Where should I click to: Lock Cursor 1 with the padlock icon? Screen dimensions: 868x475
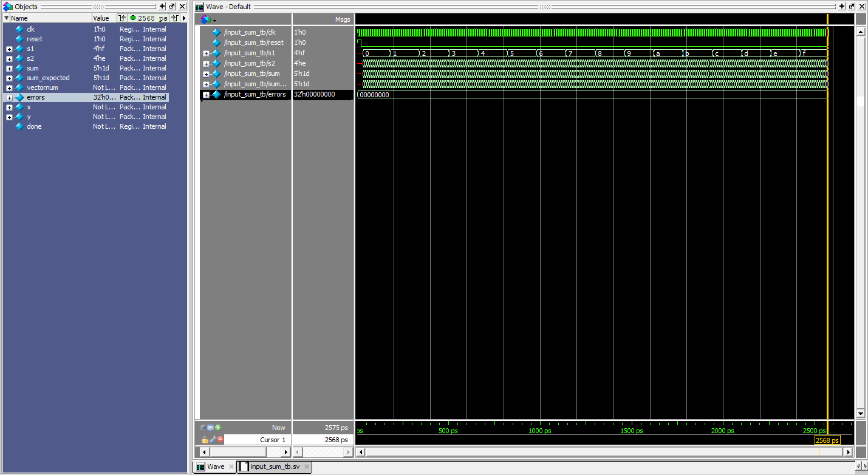(205, 439)
